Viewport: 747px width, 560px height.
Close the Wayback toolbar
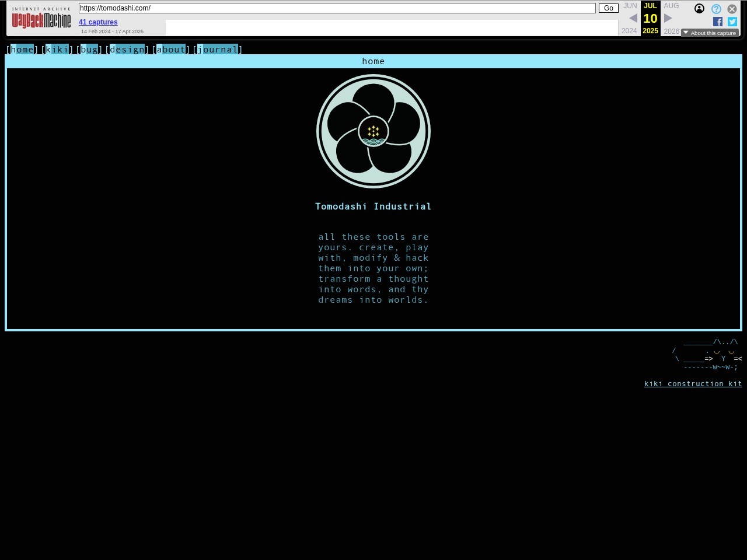click(x=732, y=9)
